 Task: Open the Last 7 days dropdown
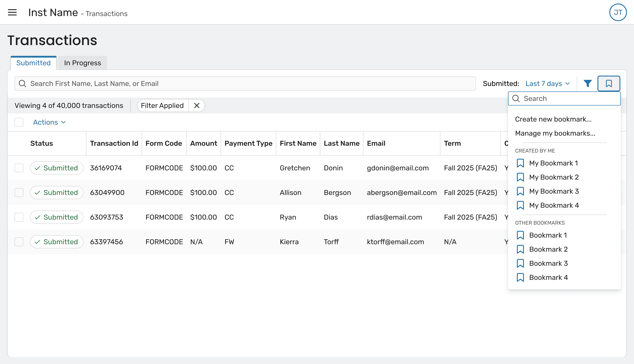click(547, 84)
